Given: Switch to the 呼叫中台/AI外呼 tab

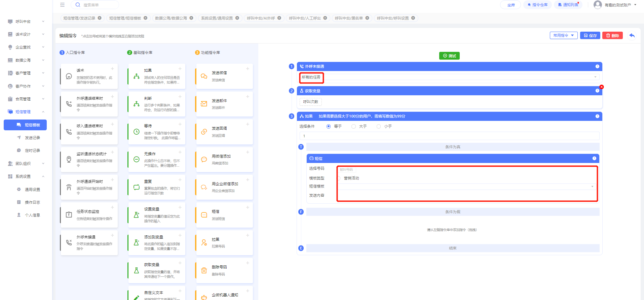Looking at the screenshot, I should coord(261,18).
